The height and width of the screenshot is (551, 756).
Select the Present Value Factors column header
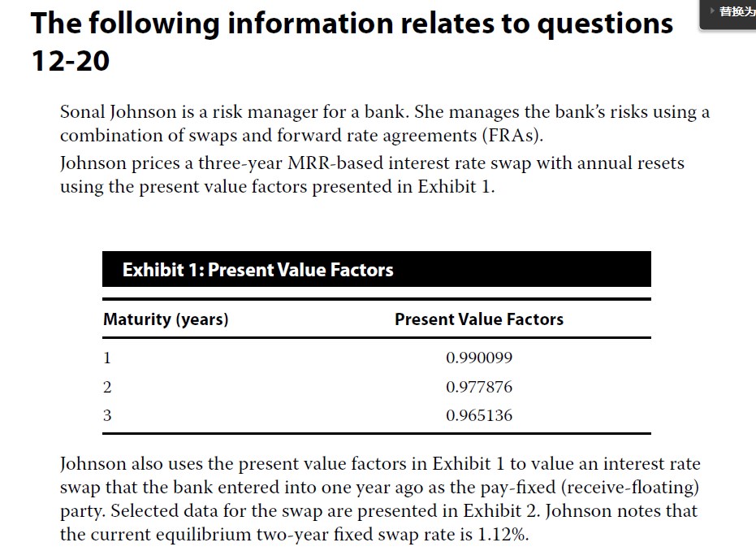pos(479,319)
